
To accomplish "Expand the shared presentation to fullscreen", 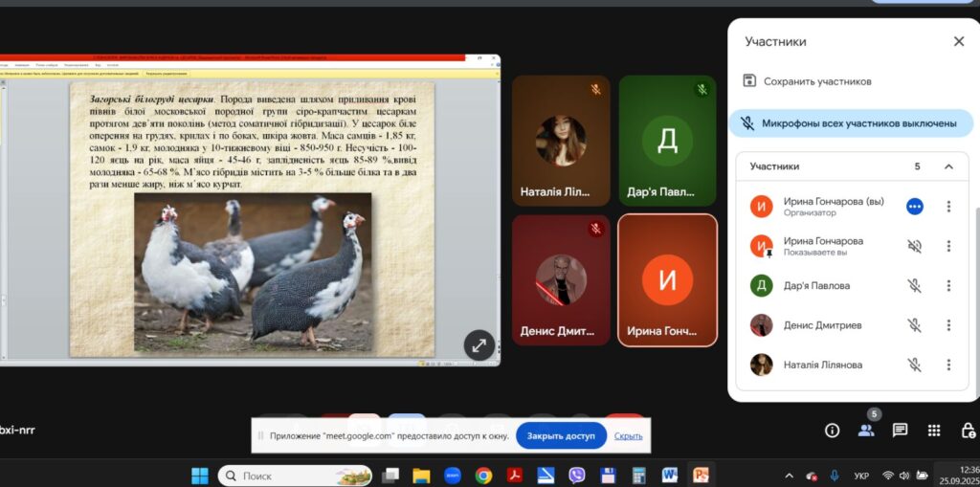I will coord(479,344).
